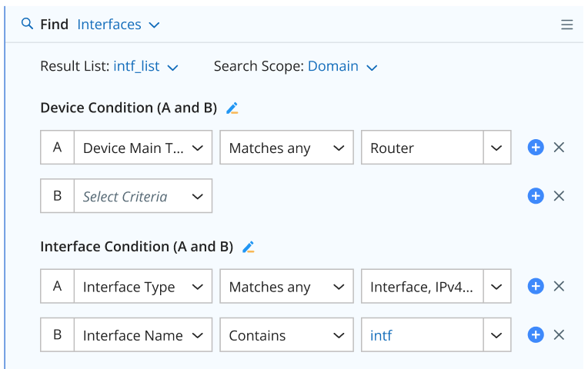
Task: Add condition after Device Main Type row
Action: pos(536,148)
